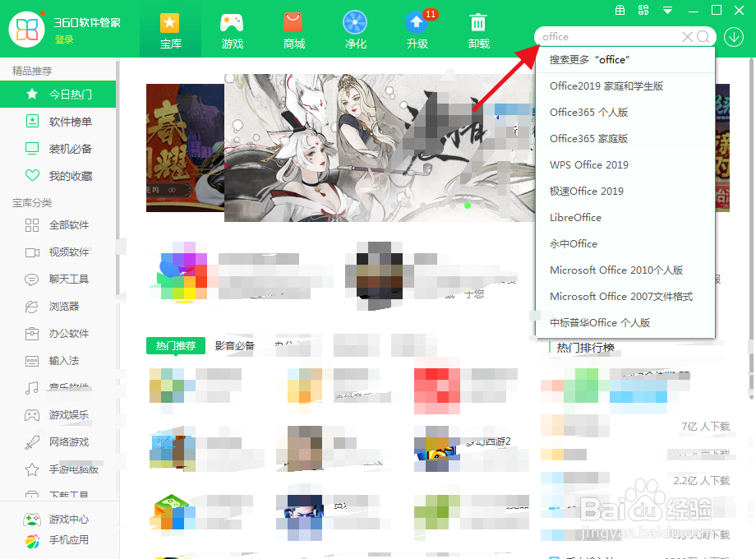The width and height of the screenshot is (756, 559).
Task: Choose 极速Office 2019 suggestion
Action: coord(625,192)
